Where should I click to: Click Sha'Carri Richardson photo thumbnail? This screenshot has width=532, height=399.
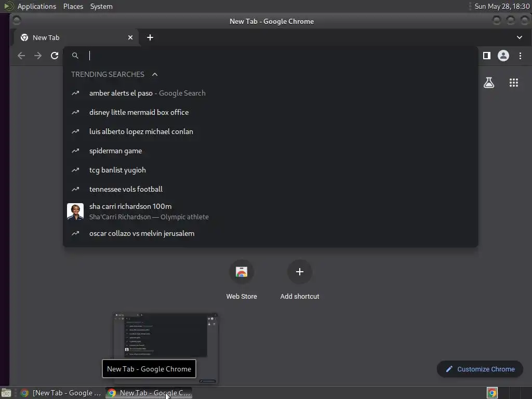pos(75,211)
